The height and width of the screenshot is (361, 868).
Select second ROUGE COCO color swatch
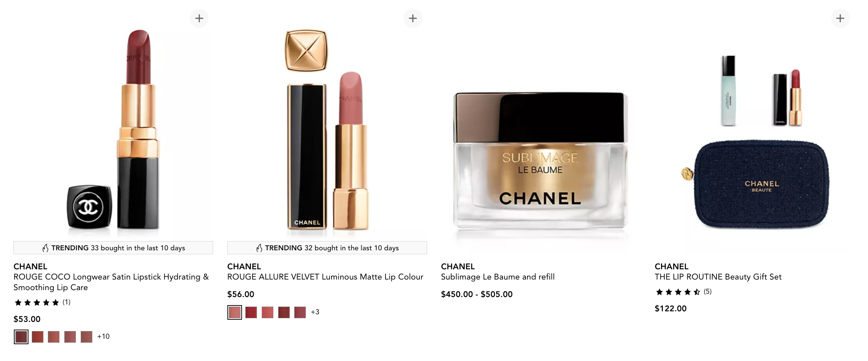coord(38,337)
